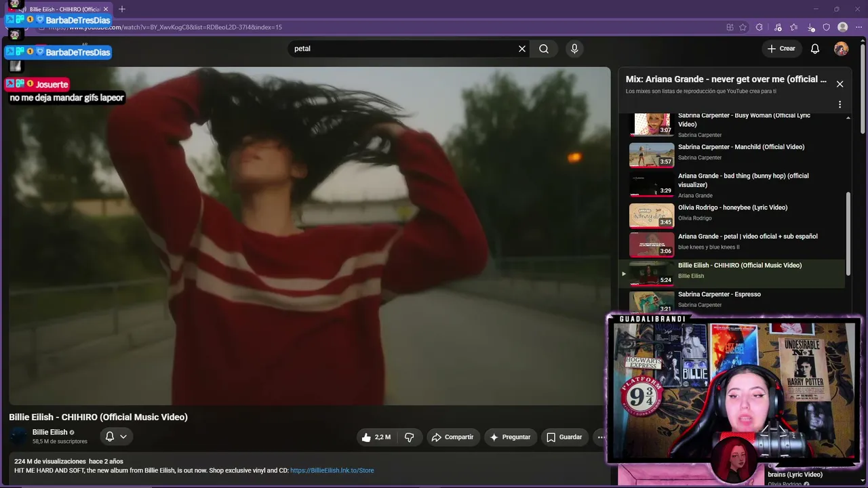Close the Mix playlist panel
868x488 pixels.
click(840, 84)
